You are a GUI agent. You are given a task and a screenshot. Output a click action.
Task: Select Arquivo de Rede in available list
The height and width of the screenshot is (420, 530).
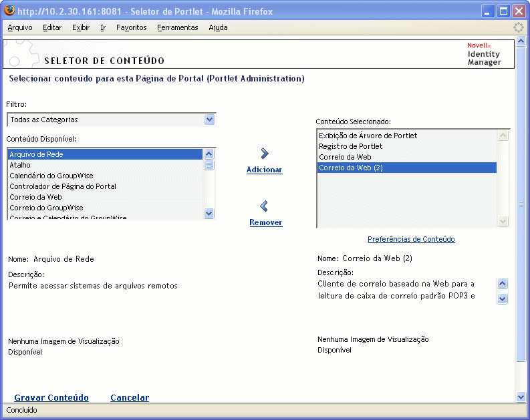(x=105, y=154)
